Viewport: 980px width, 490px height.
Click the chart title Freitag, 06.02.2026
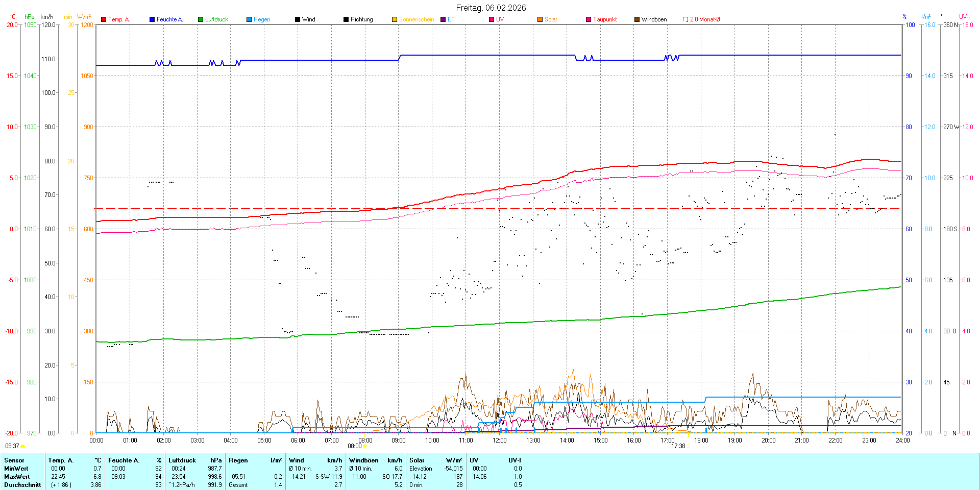tap(491, 8)
